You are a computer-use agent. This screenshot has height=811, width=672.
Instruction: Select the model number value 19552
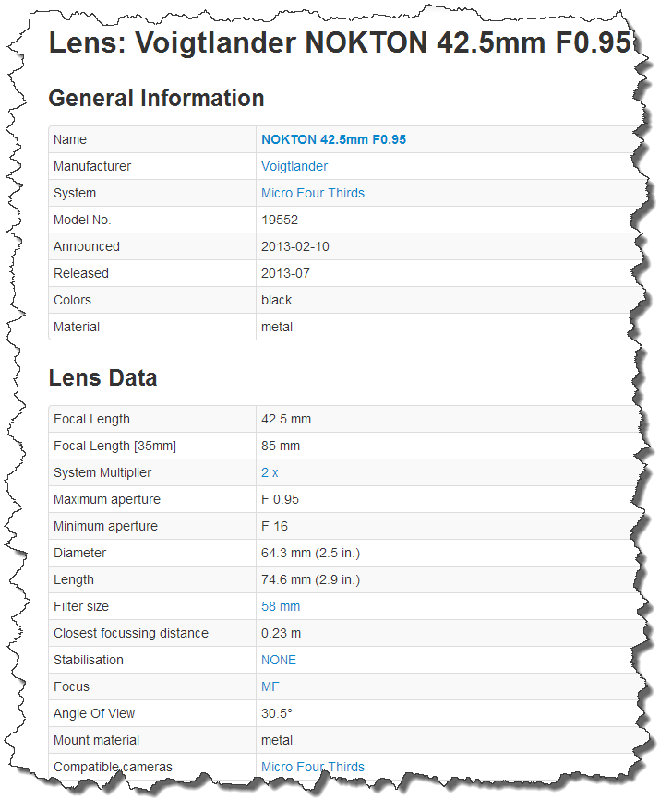[x=280, y=220]
